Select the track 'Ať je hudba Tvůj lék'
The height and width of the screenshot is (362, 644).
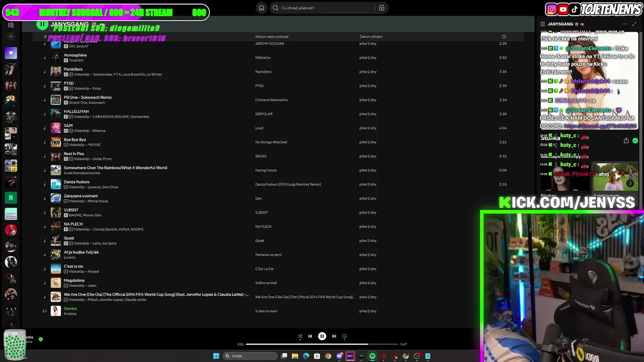(81, 252)
